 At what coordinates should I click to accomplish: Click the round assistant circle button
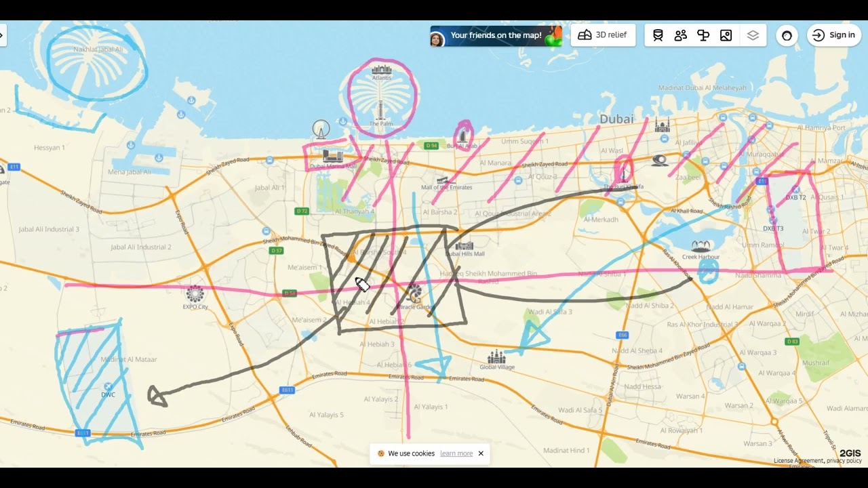pos(787,35)
